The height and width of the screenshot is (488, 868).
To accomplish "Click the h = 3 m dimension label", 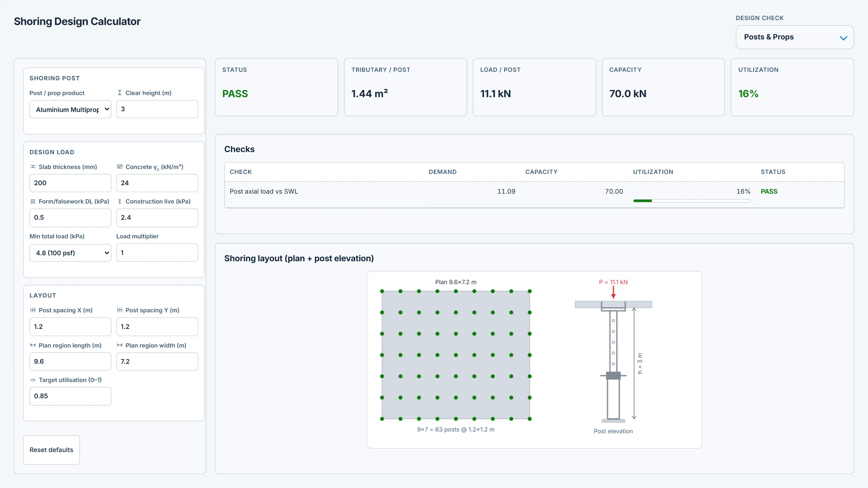I will click(640, 363).
